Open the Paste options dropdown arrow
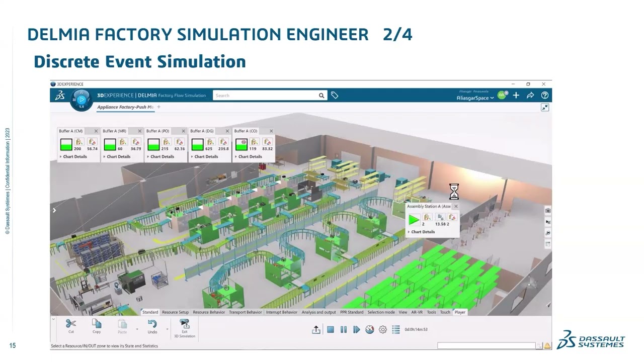The height and width of the screenshot is (362, 644). (137, 330)
